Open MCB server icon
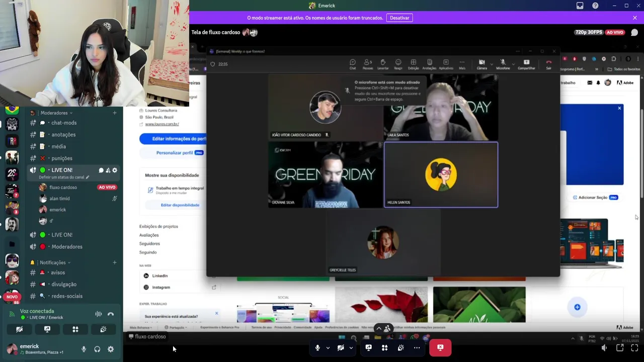This screenshot has width=644, height=362. click(x=12, y=125)
